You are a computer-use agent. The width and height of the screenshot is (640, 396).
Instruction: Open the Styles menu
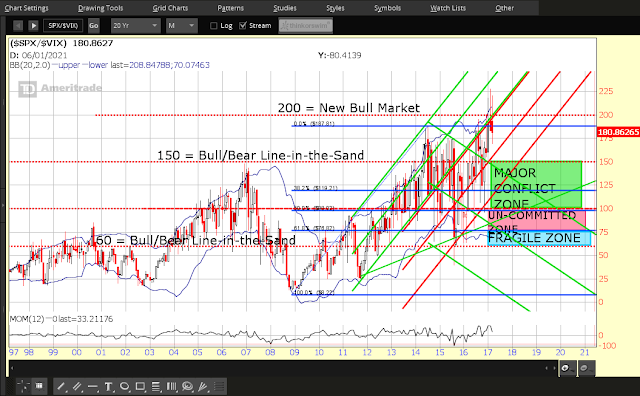click(336, 8)
